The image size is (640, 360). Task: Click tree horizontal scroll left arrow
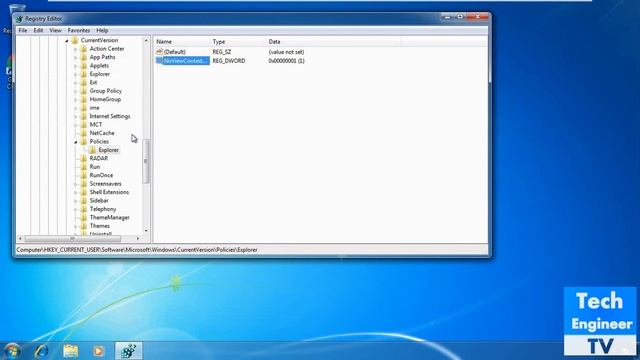tap(20, 238)
